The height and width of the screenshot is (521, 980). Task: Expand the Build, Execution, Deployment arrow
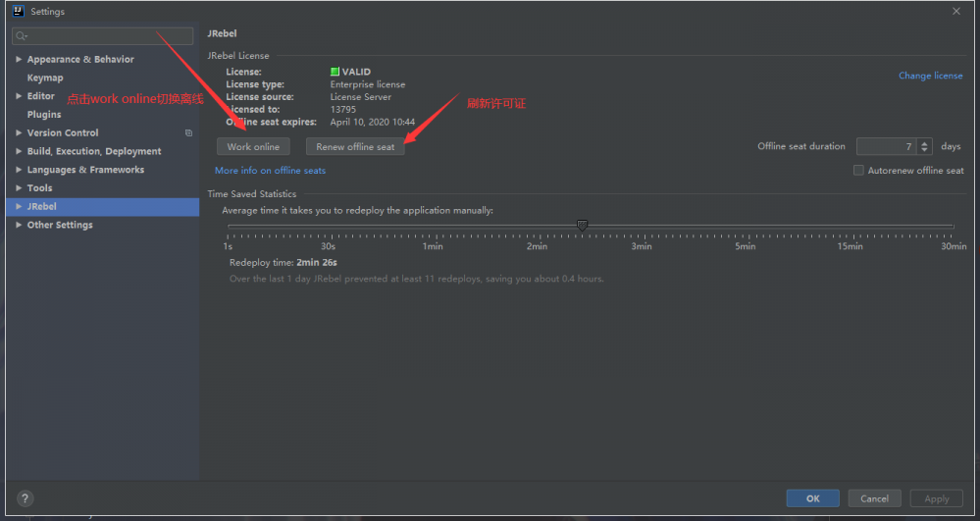[x=19, y=151]
